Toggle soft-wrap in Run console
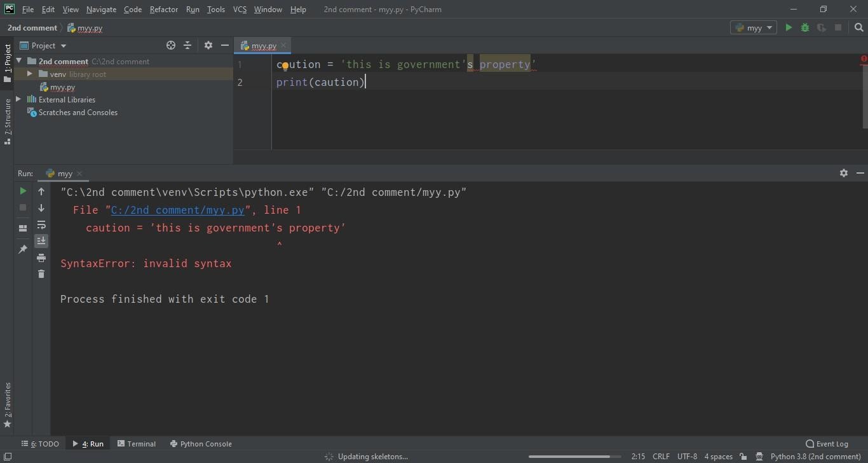The image size is (868, 463). coord(41,225)
